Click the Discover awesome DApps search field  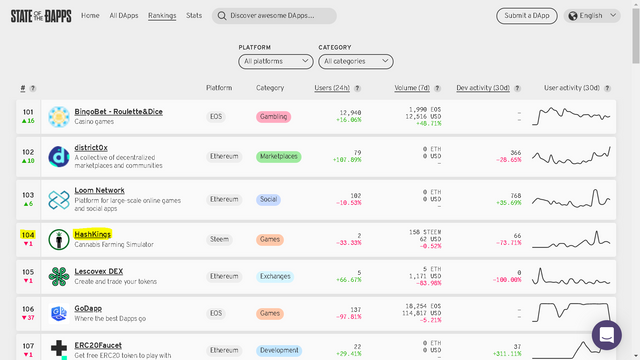point(274,16)
